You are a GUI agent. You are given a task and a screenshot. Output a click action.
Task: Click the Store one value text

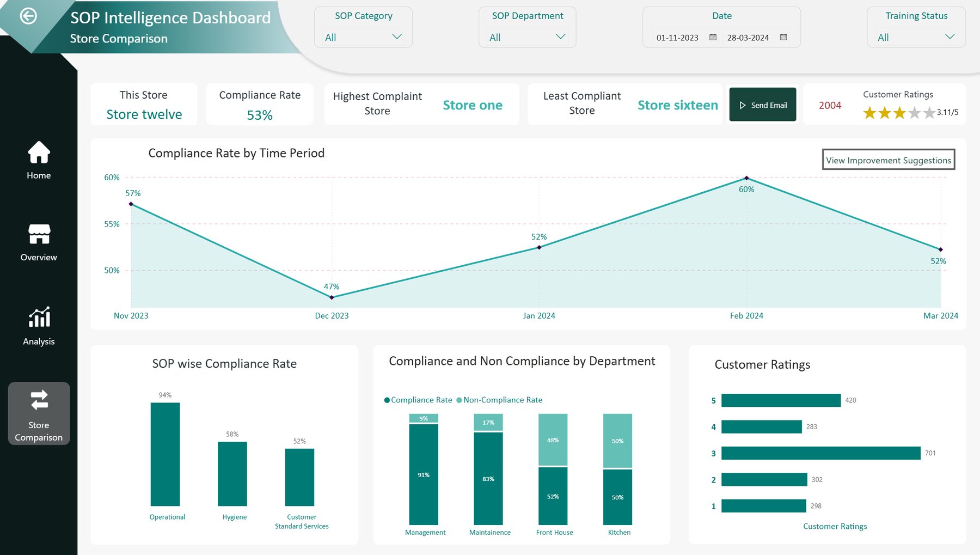[473, 105]
